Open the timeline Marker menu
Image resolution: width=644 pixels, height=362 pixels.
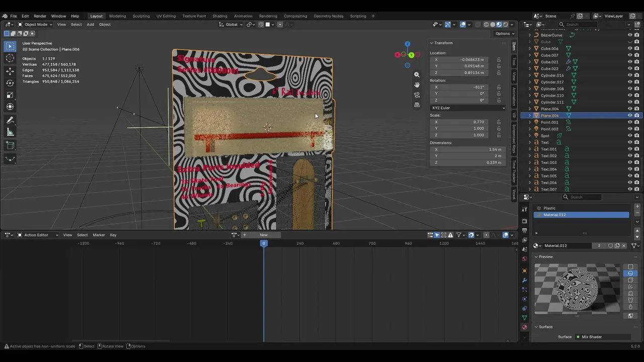[x=99, y=235]
